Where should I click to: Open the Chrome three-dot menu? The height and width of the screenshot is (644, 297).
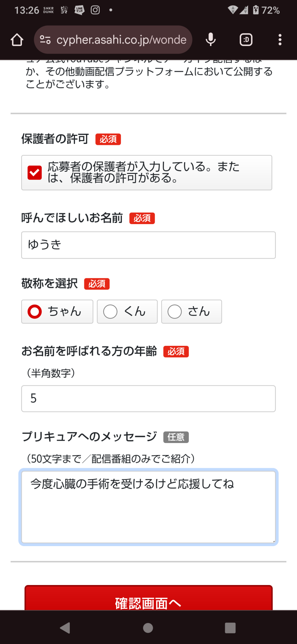(280, 40)
